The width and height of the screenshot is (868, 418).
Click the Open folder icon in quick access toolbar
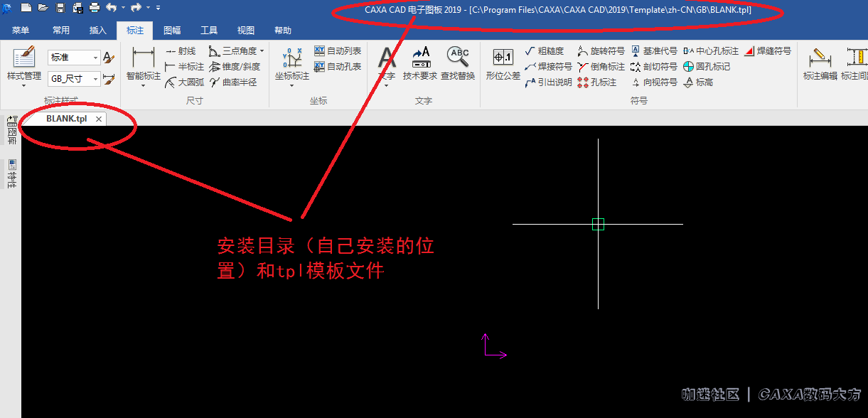43,8
